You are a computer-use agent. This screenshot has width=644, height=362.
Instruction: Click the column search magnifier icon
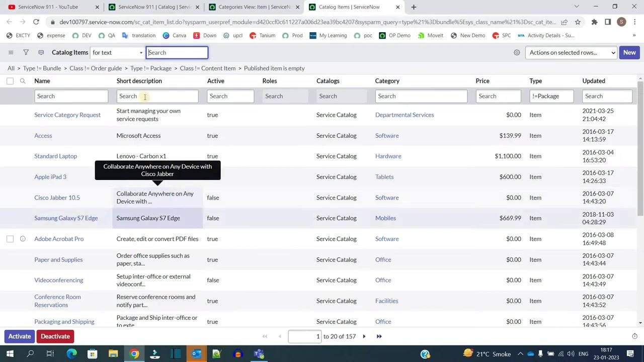tap(23, 81)
